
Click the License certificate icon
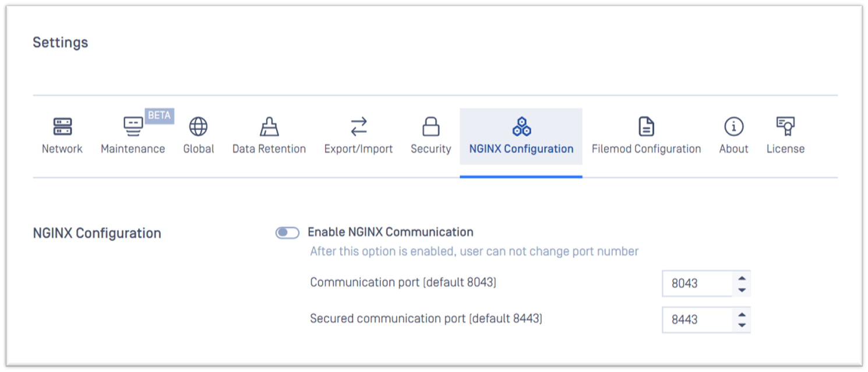click(786, 126)
